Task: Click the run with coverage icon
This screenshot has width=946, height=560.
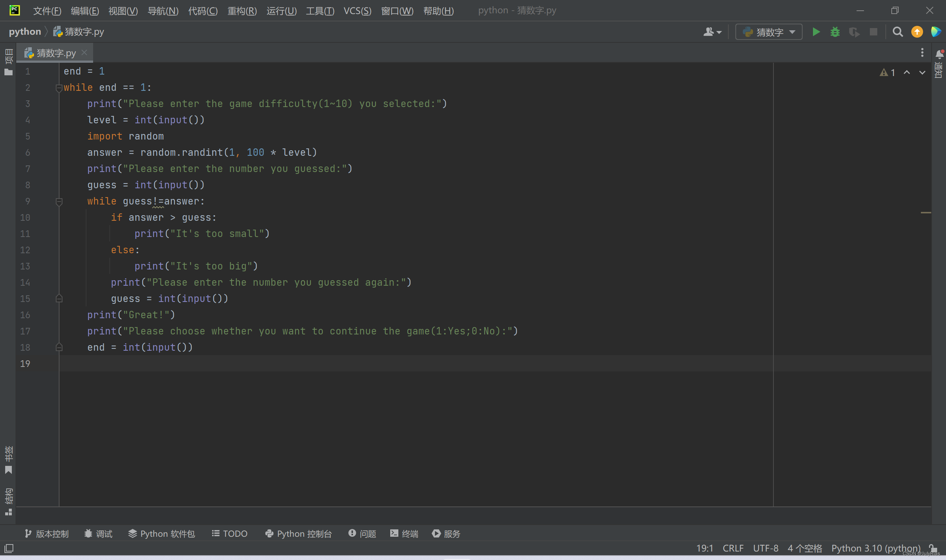Action: click(854, 32)
